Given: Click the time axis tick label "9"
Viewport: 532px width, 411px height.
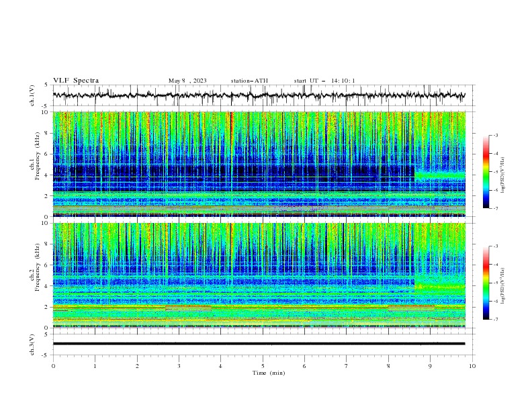Looking at the screenshot, I should [x=430, y=366].
